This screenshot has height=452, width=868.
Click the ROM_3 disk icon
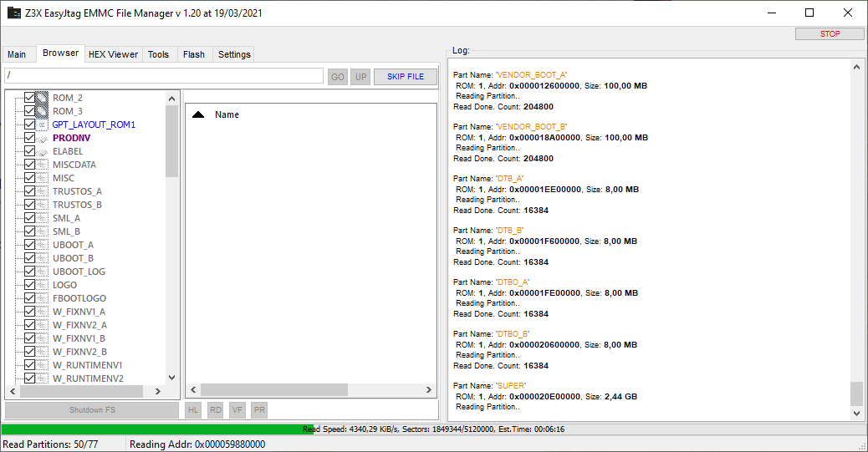pos(42,111)
